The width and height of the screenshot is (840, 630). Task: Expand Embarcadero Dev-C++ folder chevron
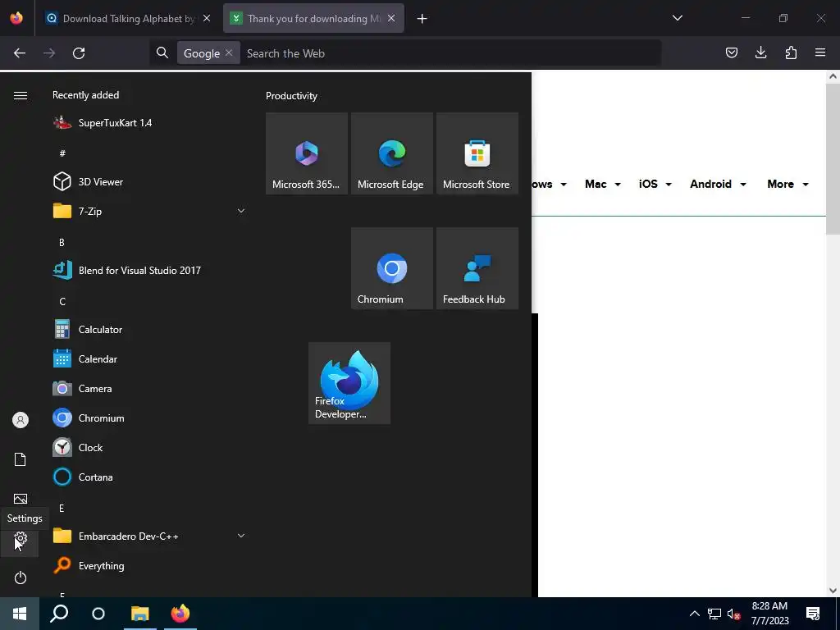[241, 536]
